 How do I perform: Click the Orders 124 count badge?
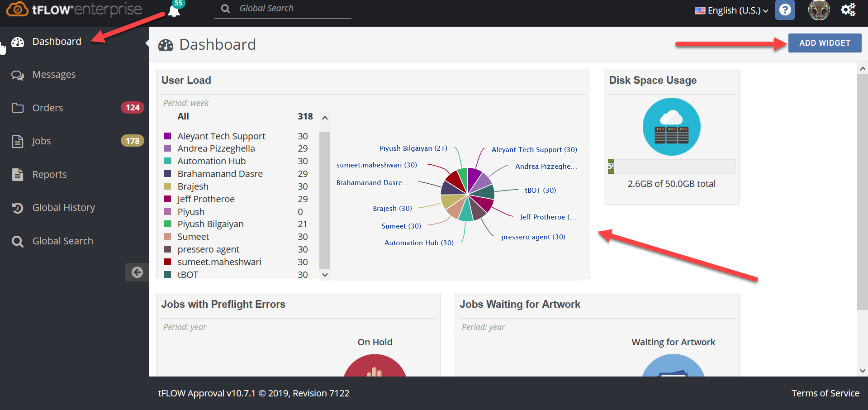coord(132,108)
